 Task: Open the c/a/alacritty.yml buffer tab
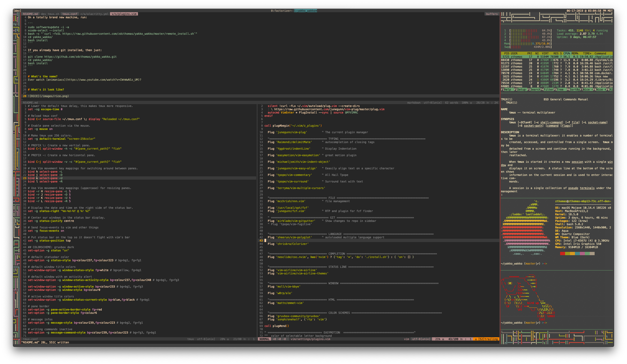[94, 14]
